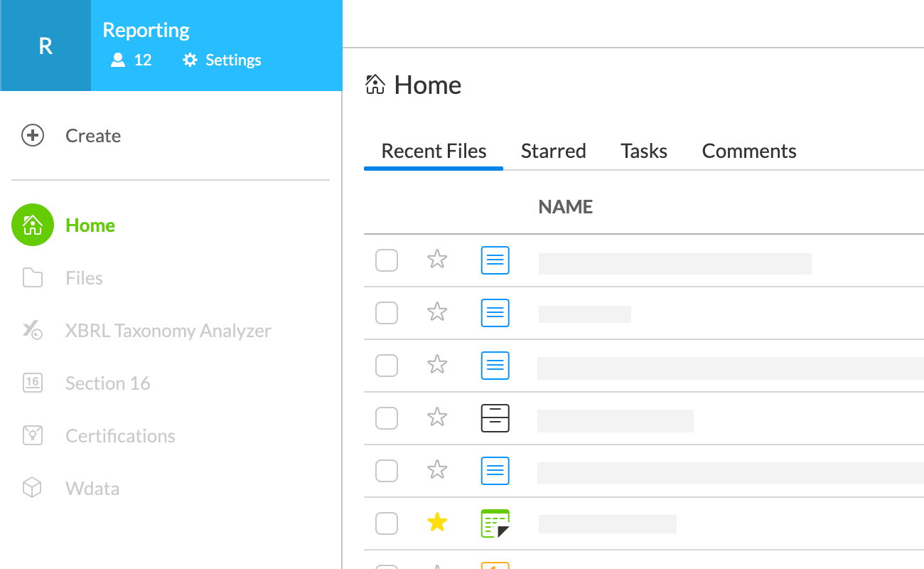Open the Section 16 icon
This screenshot has width=924, height=569.
pos(33,383)
